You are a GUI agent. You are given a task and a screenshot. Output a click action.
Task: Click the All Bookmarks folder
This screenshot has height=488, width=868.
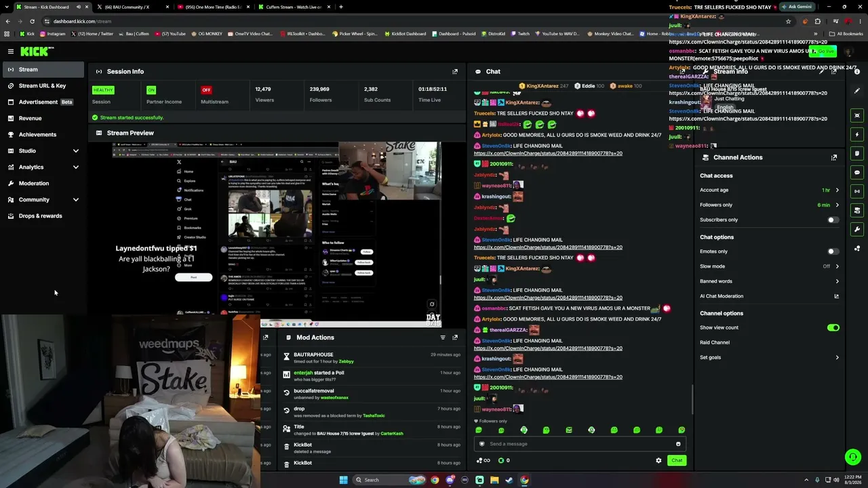tap(846, 34)
